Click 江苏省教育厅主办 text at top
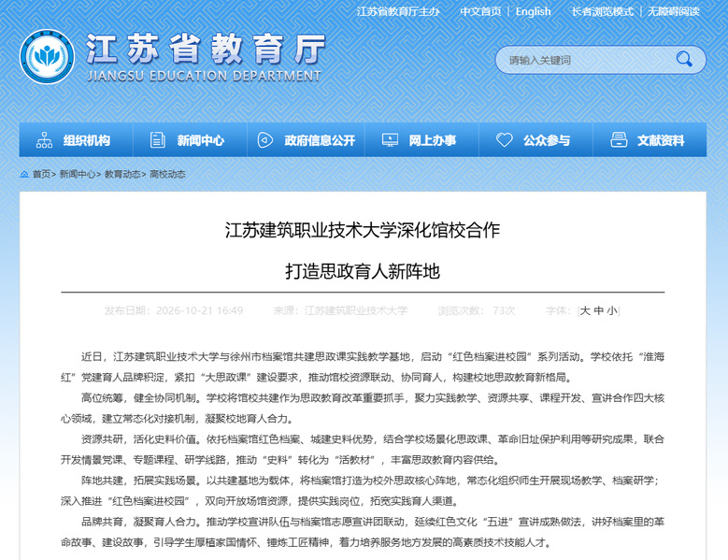This screenshot has width=728, height=560. 398,11
